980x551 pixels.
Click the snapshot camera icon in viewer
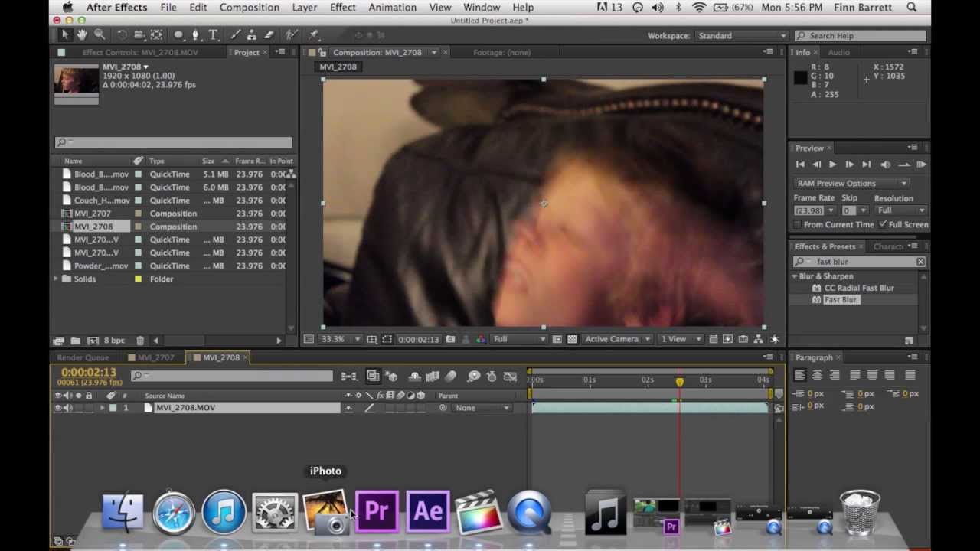[450, 339]
